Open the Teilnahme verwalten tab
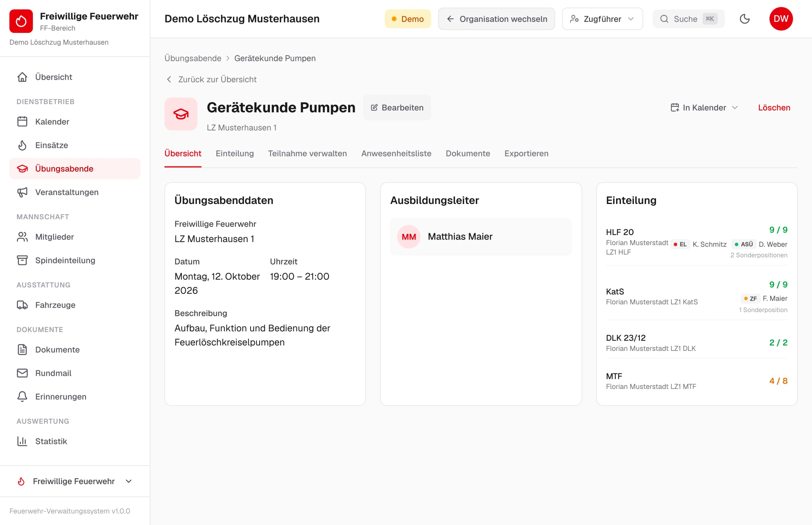 307,154
